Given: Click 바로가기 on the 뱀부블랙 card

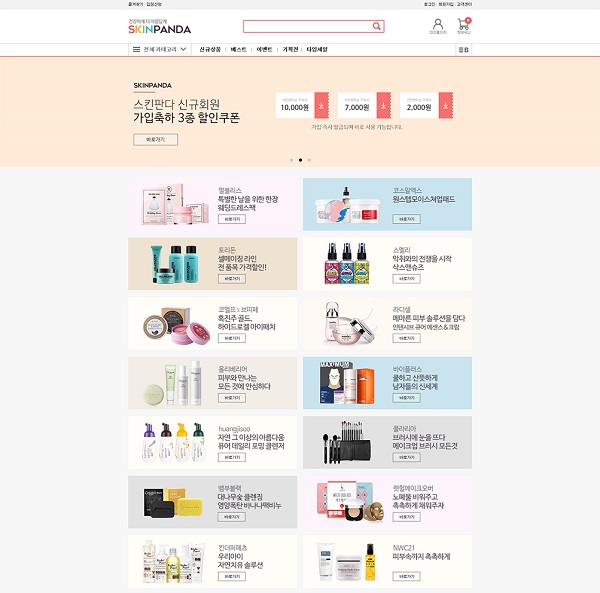Looking at the screenshot, I should coord(232,517).
